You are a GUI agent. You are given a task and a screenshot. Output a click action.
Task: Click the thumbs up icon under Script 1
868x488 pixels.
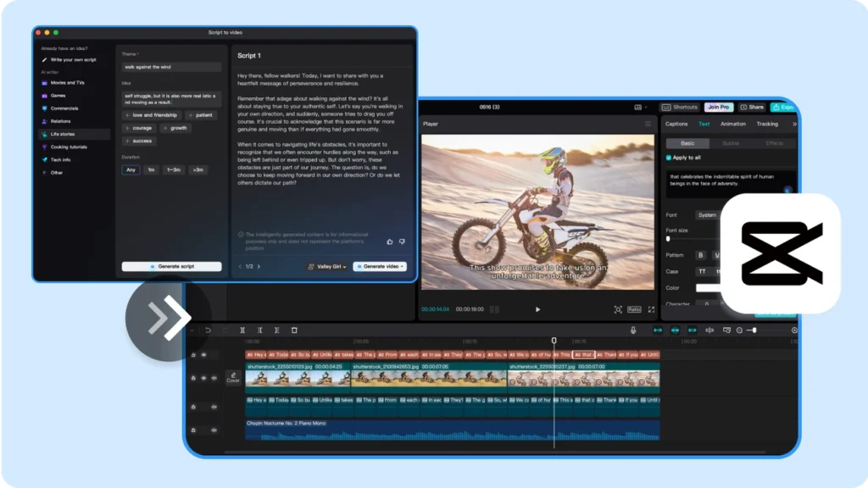[390, 241]
